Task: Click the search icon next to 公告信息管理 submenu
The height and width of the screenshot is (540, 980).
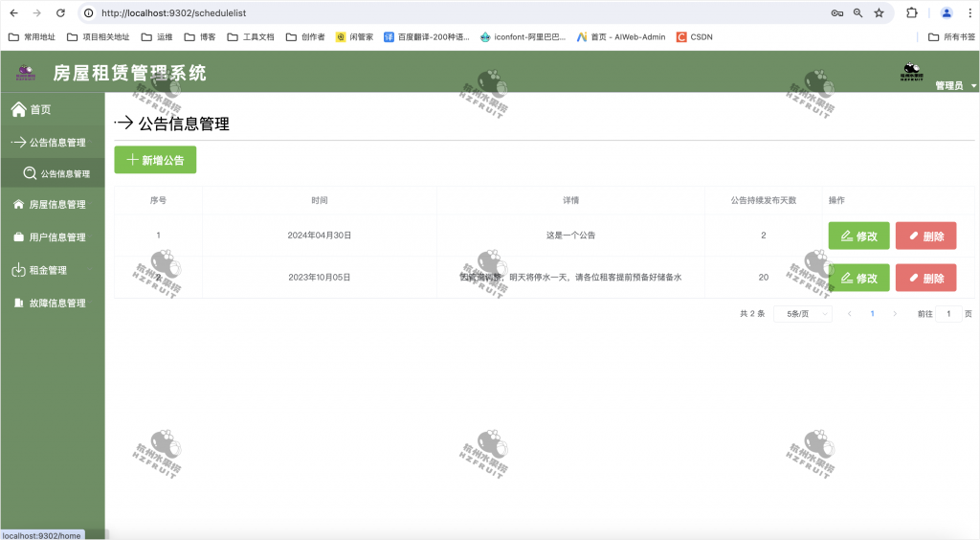Action: (x=30, y=173)
